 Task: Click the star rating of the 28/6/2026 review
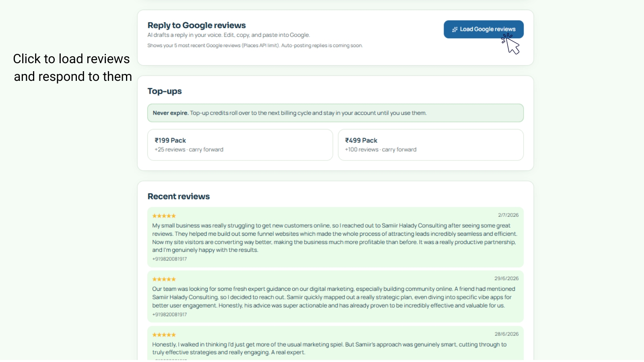click(164, 335)
